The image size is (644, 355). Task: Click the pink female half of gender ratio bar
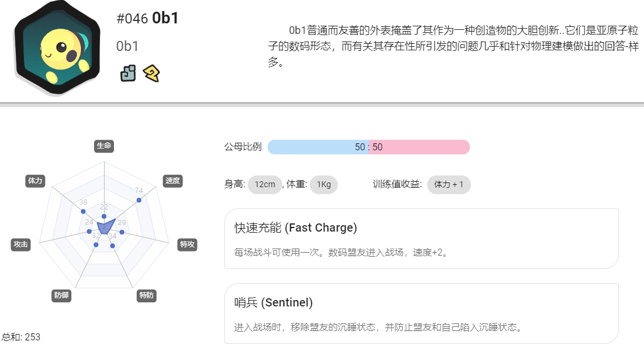[420, 147]
